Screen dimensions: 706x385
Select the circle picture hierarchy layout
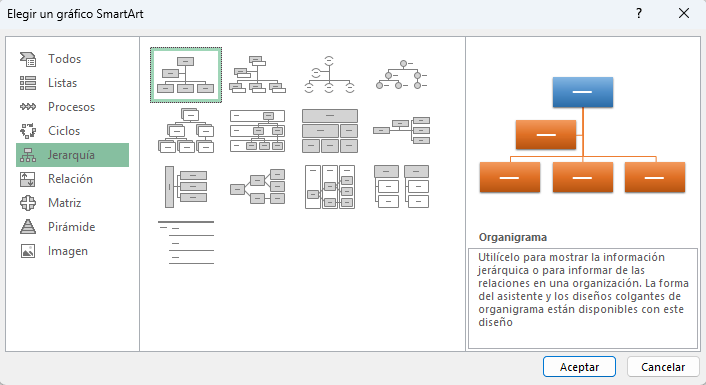(402, 75)
